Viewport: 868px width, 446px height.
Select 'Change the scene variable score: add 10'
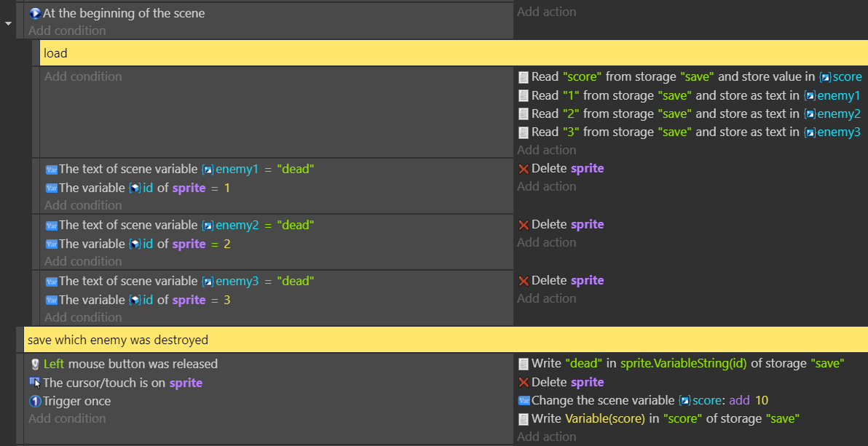pyautogui.click(x=650, y=401)
